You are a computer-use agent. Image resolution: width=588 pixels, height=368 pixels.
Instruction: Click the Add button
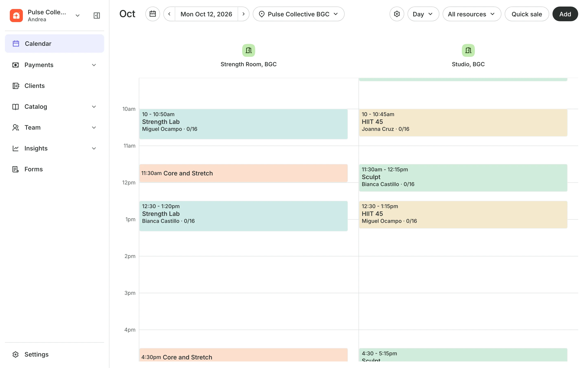pos(565,14)
